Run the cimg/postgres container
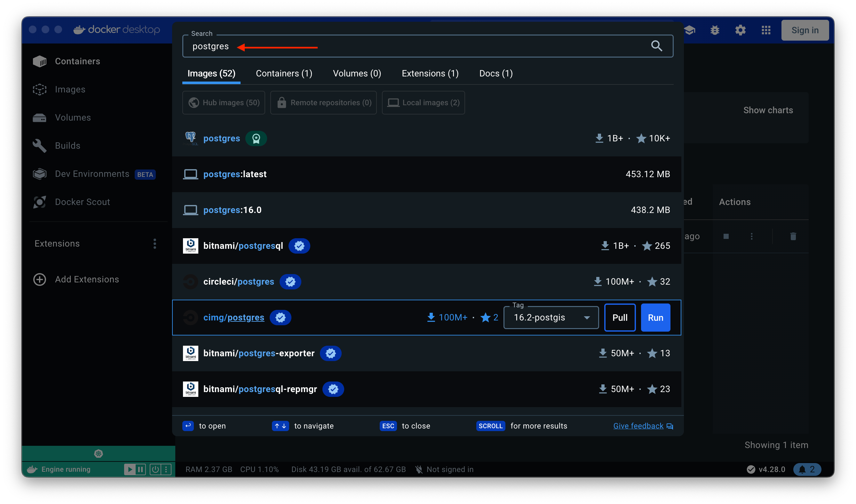Image resolution: width=856 pixels, height=504 pixels. click(656, 318)
